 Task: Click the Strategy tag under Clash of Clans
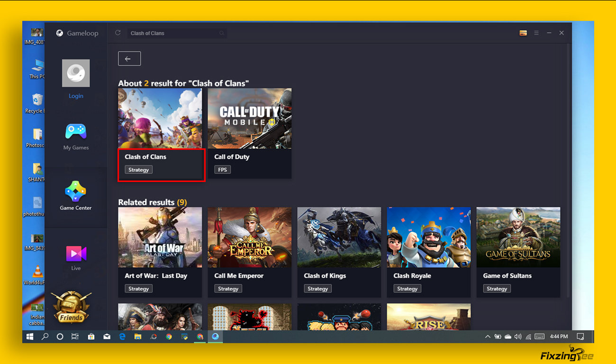[x=138, y=170]
